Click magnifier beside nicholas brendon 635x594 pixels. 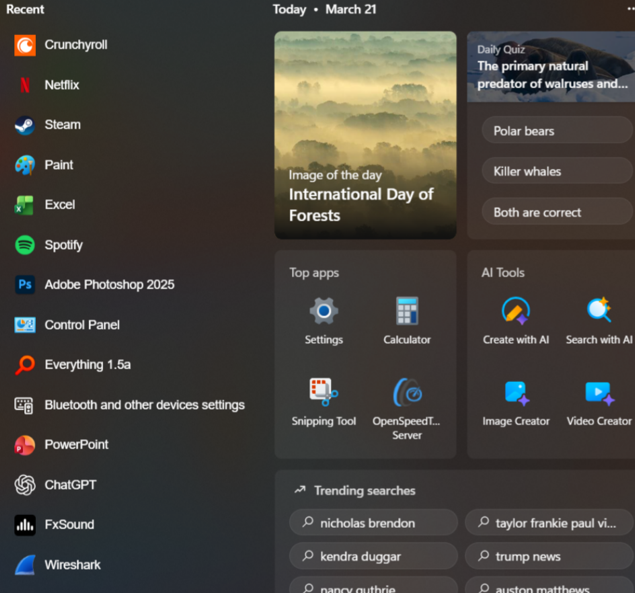pyautogui.click(x=308, y=522)
